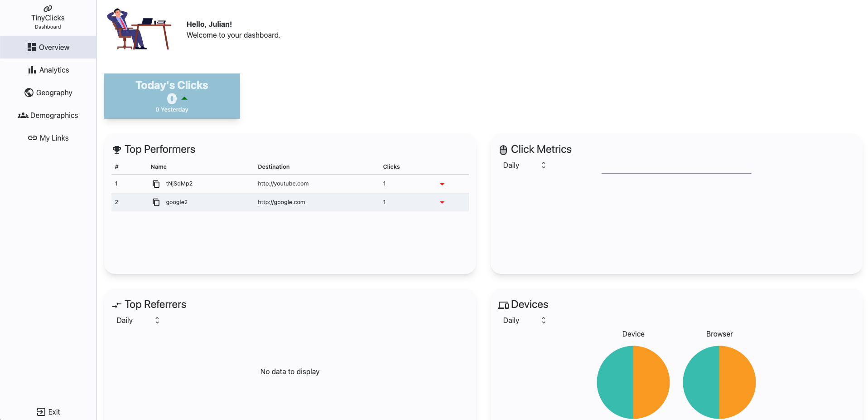
Task: Click the orange half of Browser pie chart
Action: click(738, 382)
